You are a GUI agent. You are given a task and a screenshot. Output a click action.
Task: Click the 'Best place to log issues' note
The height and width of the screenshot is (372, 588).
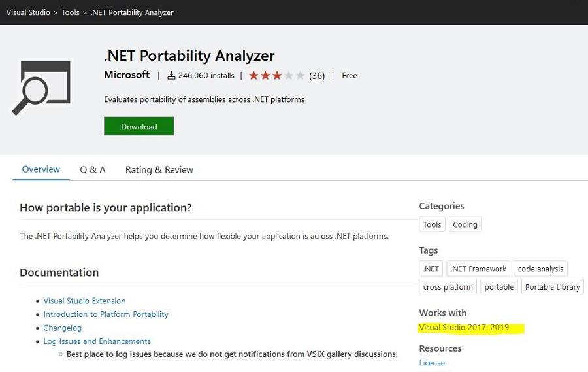(x=232, y=354)
